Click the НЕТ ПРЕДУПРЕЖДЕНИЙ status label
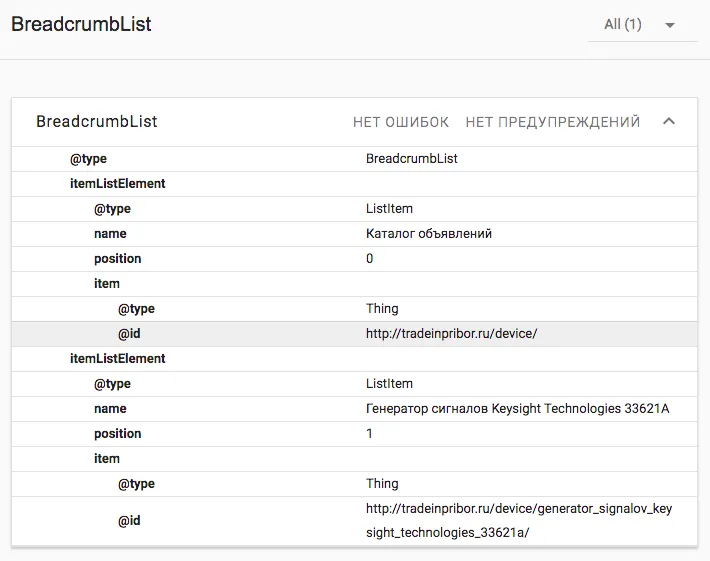This screenshot has height=561, width=710. [x=552, y=122]
